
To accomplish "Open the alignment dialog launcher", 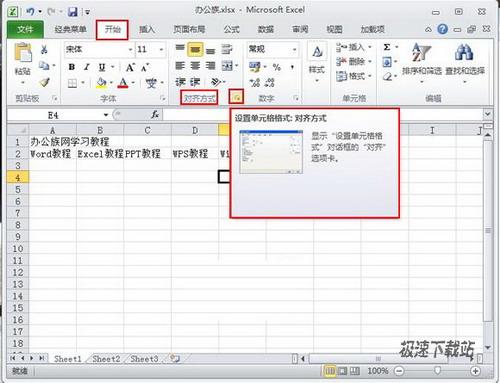I will 236,97.
